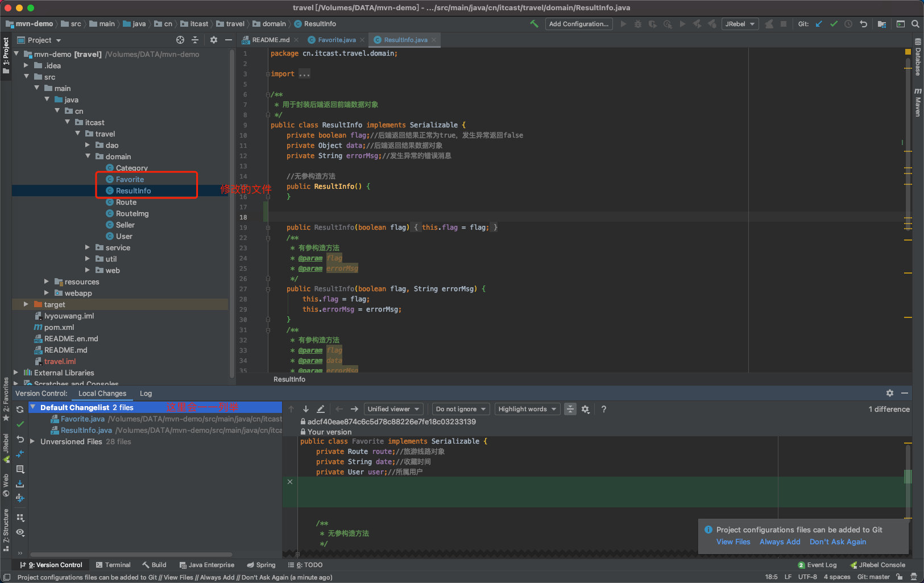The height and width of the screenshot is (583, 924).
Task: Click Don't Ask Again link
Action: (x=838, y=541)
